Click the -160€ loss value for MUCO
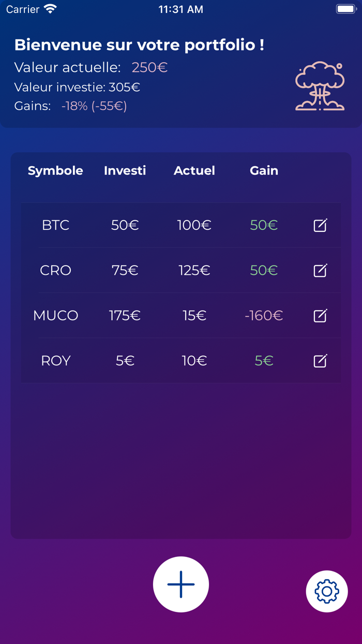The height and width of the screenshot is (644, 362). click(x=264, y=315)
